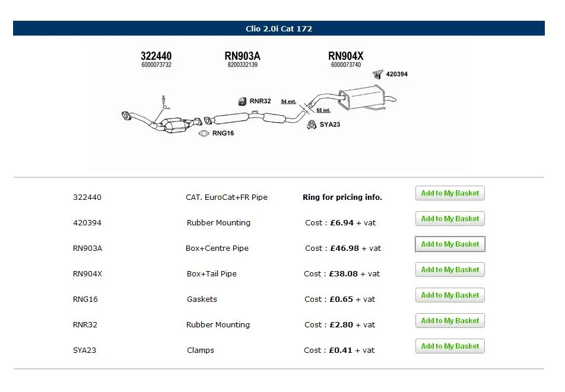This screenshot has width=565, height=392.
Task: Add 322440 CAT EuroCat to basket
Action: (x=450, y=193)
